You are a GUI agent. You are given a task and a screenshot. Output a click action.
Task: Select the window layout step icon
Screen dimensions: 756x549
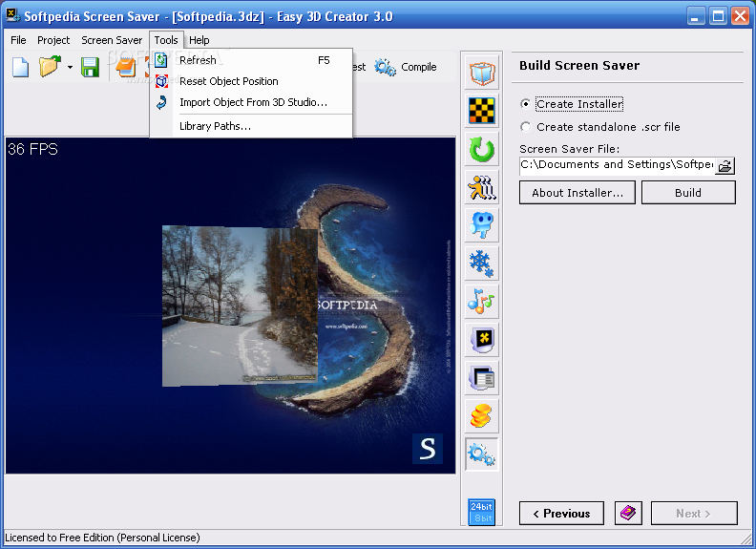pyautogui.click(x=482, y=378)
